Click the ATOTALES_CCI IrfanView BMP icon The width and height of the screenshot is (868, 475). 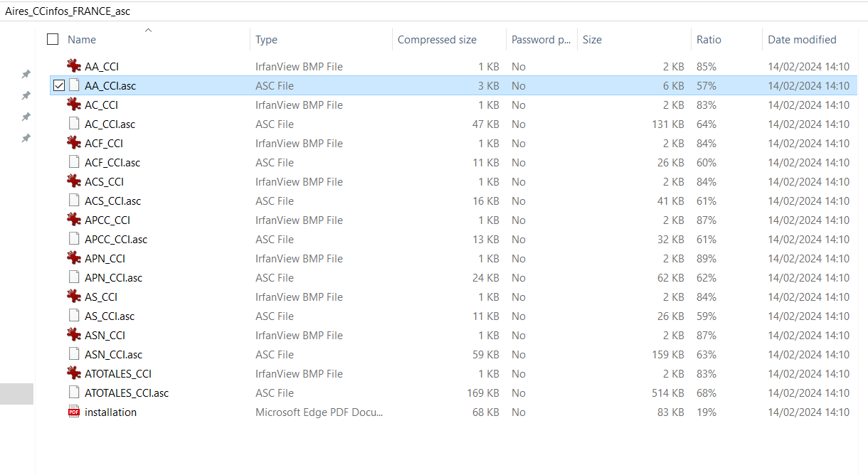[x=74, y=373]
